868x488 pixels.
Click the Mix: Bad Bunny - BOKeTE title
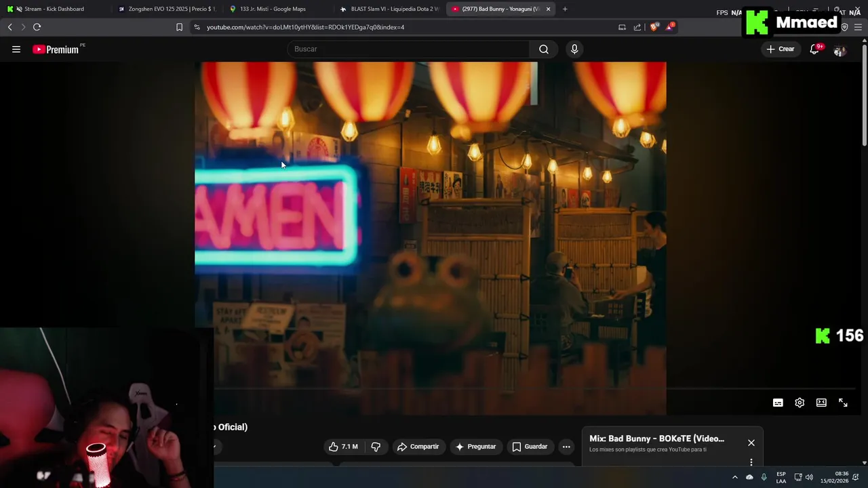click(x=656, y=439)
